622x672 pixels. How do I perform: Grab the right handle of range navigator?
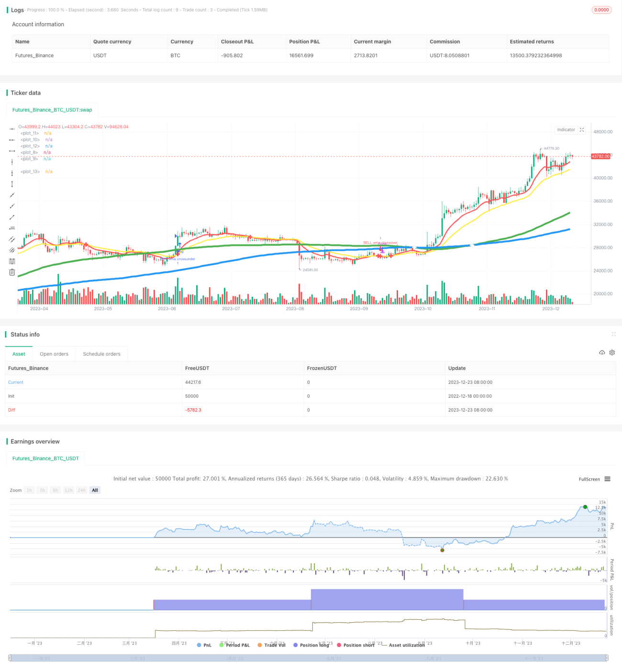point(607,658)
